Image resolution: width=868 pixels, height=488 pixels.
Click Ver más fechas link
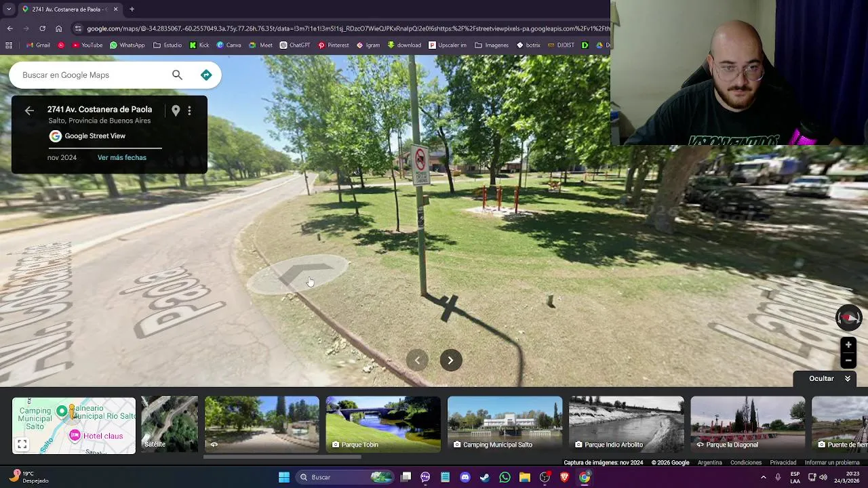(122, 158)
